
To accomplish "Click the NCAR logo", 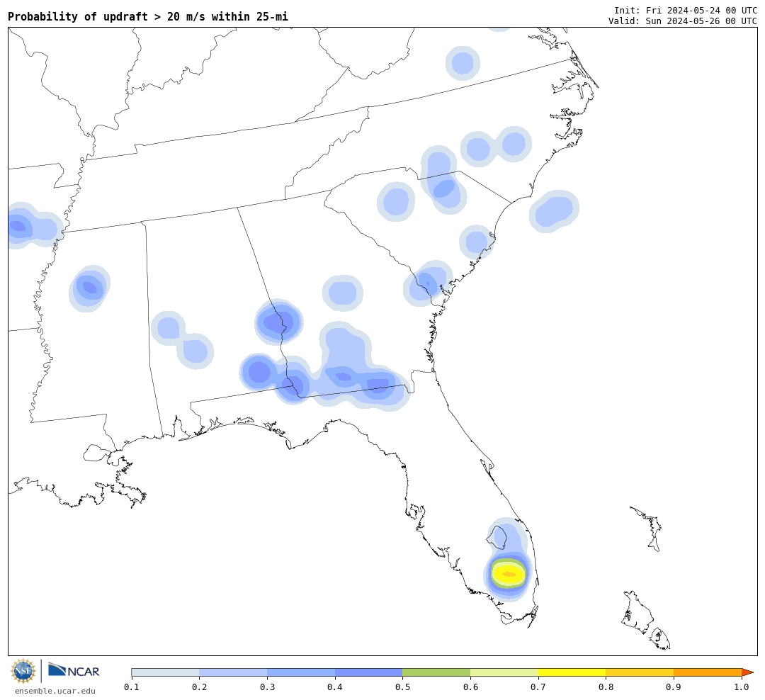I will 74,670.
